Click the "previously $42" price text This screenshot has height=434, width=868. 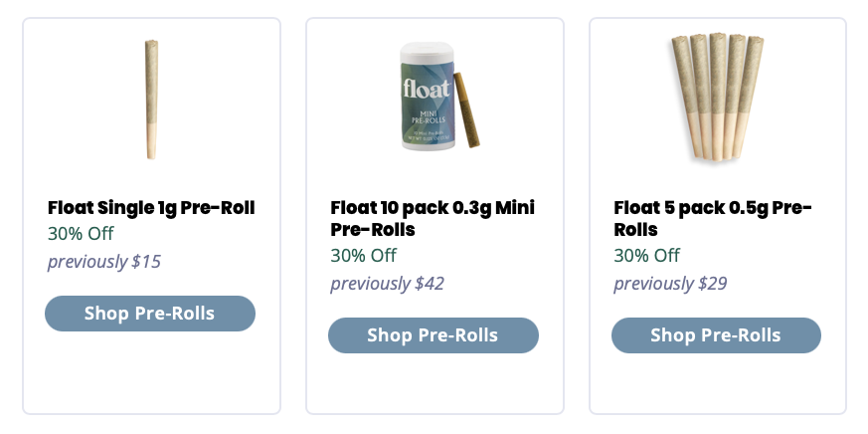pos(388,284)
